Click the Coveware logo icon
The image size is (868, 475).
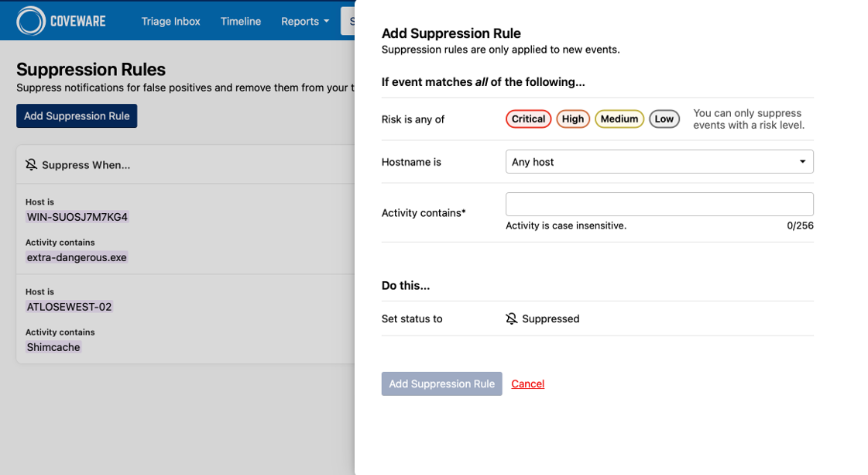click(31, 21)
